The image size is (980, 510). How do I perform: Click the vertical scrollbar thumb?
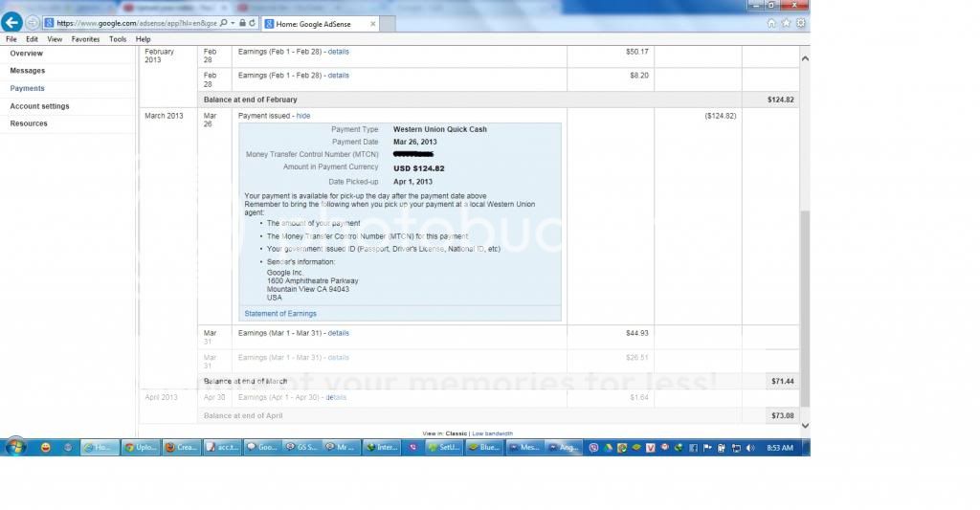805,309
